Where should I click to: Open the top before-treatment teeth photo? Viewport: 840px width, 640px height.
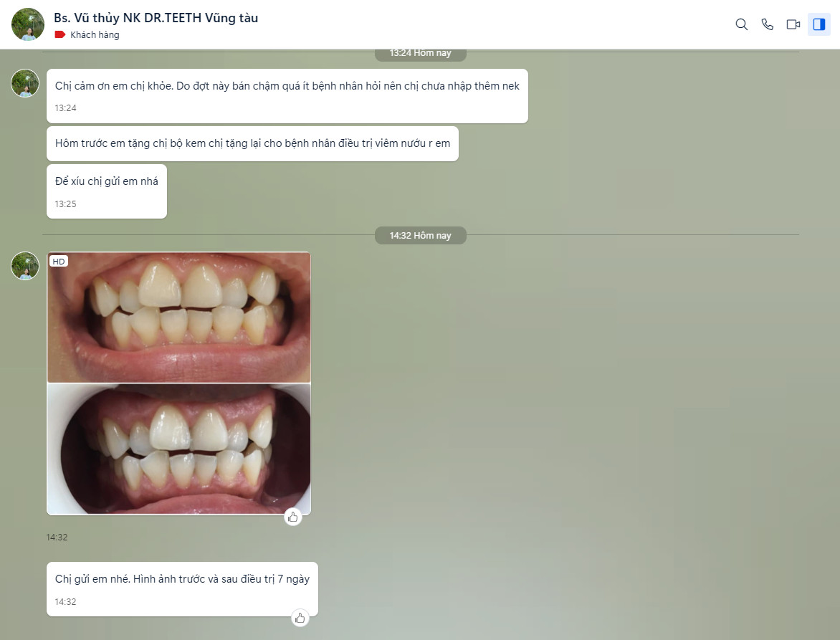pos(178,317)
